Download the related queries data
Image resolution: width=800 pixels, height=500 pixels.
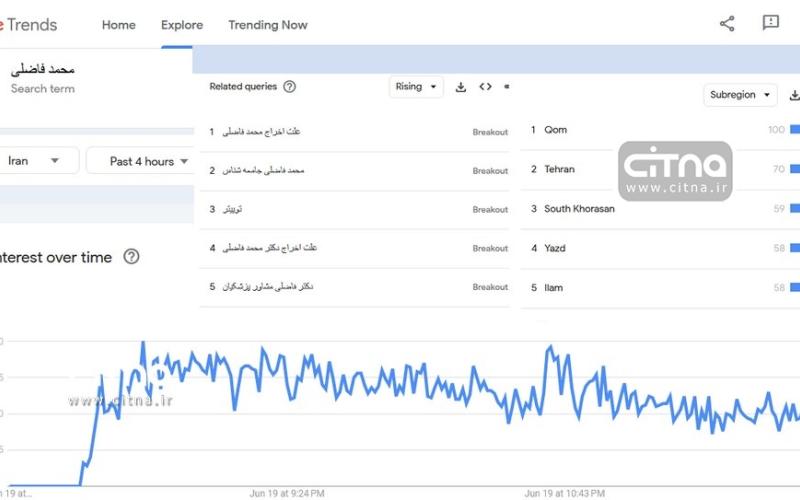point(461,87)
